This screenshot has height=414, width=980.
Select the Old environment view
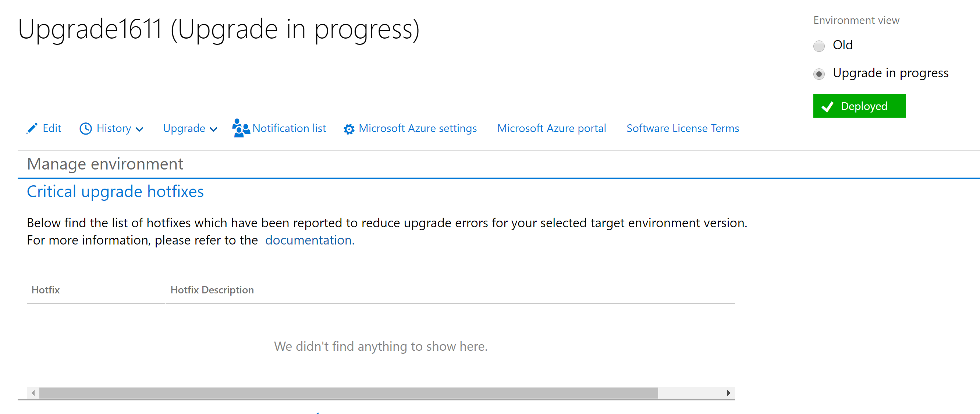pyautogui.click(x=819, y=46)
